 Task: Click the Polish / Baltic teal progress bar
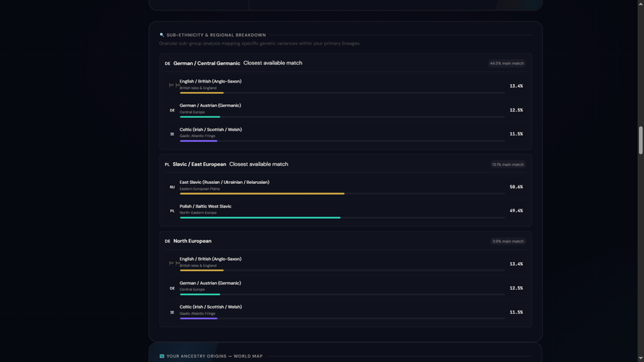(x=260, y=217)
